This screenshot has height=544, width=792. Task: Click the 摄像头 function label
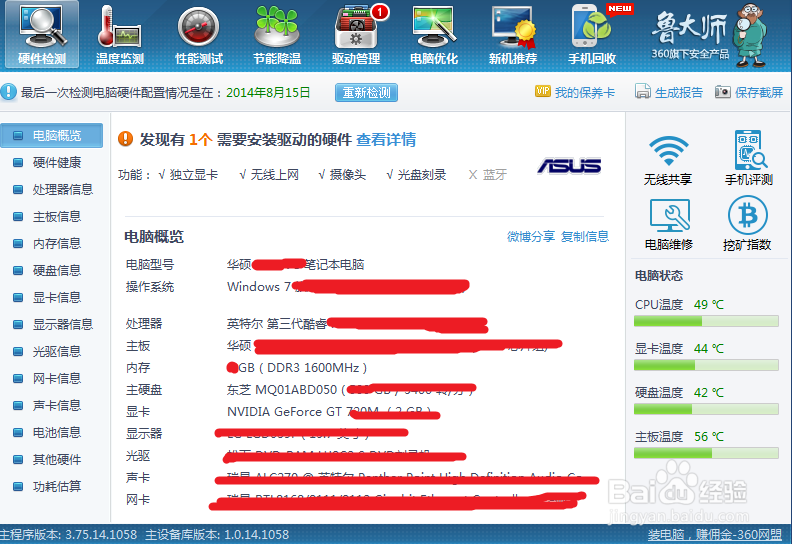point(348,175)
